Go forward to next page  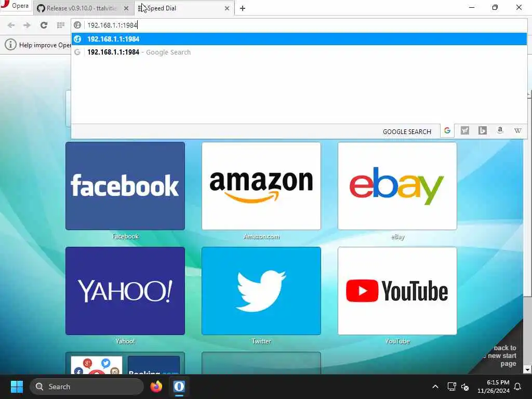(27, 25)
